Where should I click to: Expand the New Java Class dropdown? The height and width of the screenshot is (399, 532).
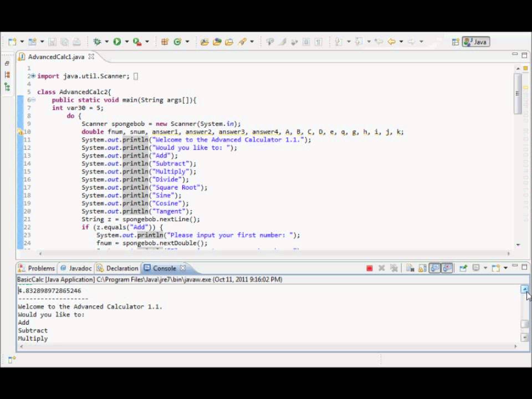tap(187, 42)
